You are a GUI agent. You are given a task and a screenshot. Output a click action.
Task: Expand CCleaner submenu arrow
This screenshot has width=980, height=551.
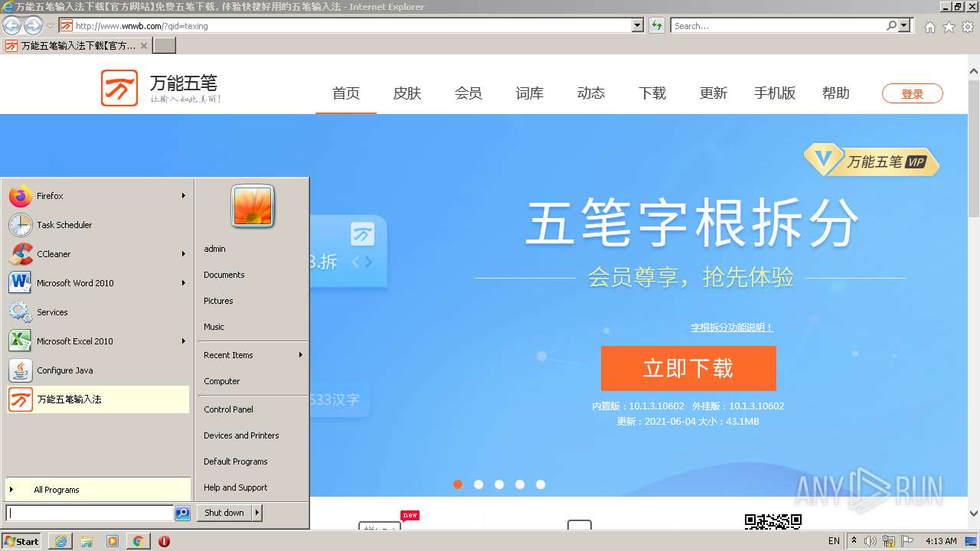point(184,254)
